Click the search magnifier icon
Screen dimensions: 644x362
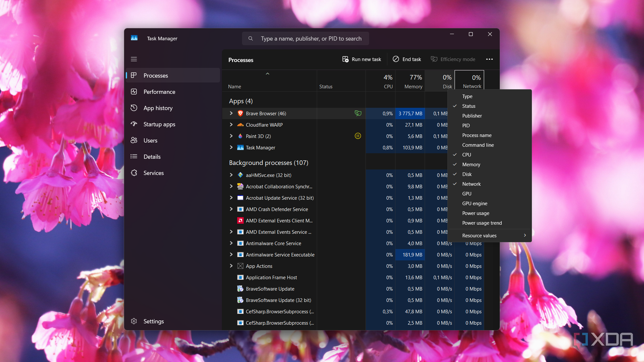pyautogui.click(x=251, y=38)
